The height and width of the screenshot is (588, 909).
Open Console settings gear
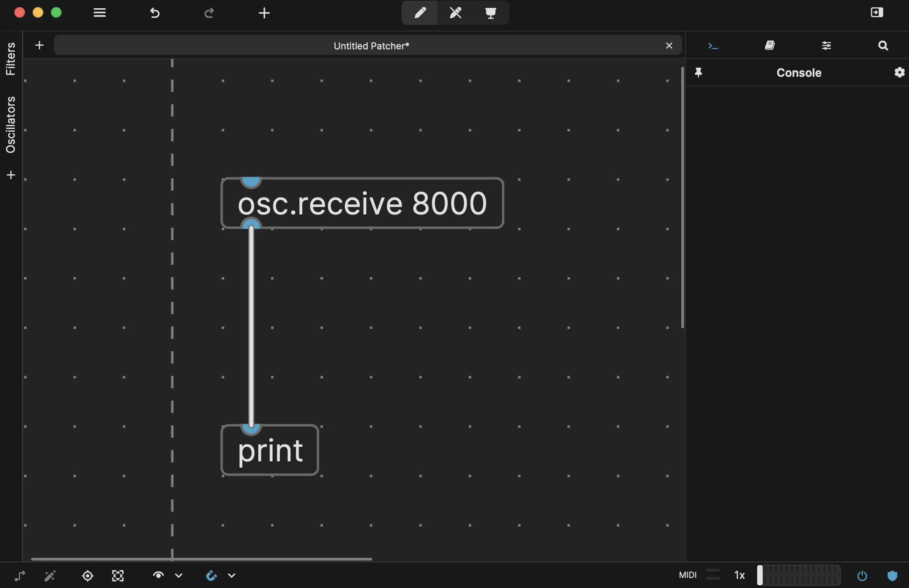pyautogui.click(x=899, y=72)
